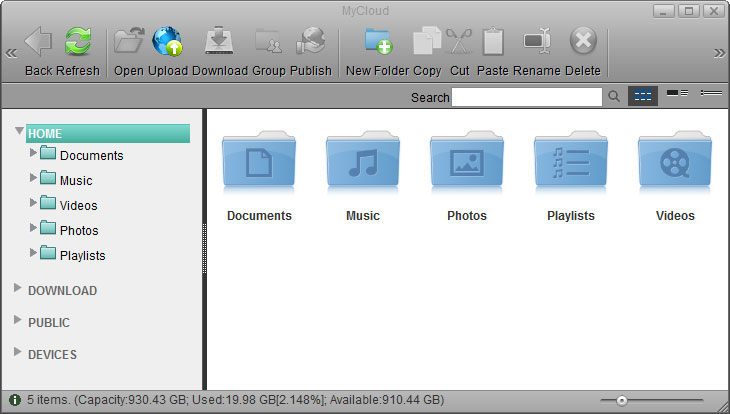The image size is (730, 414).
Task: Click the thumbnail size slider handle
Action: point(622,400)
